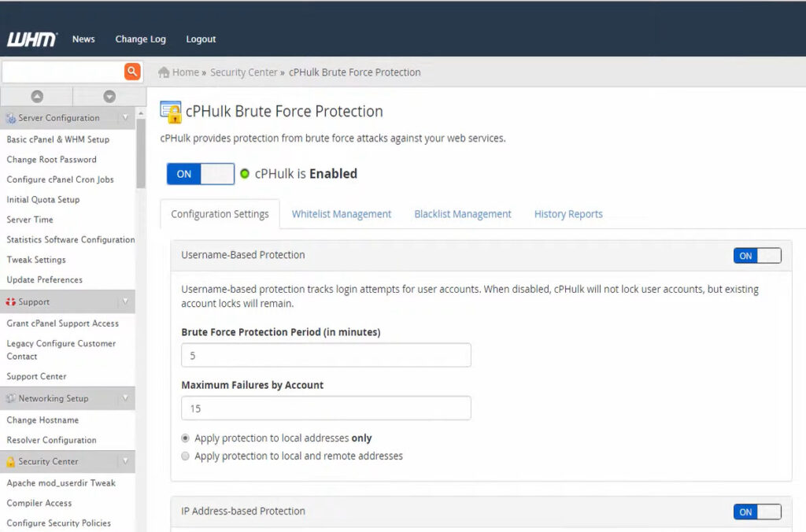Viewport: 806px width, 532px height.
Task: Collapse the Support section arrow
Action: tap(124, 302)
